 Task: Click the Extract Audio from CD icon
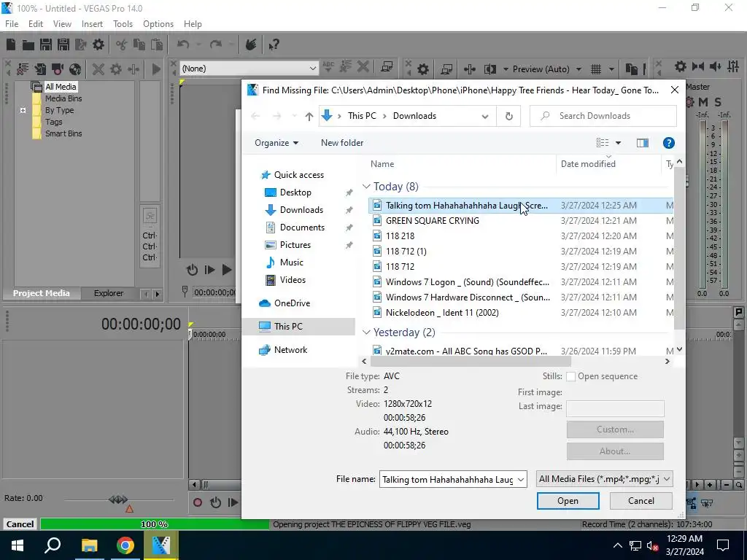pos(75,69)
